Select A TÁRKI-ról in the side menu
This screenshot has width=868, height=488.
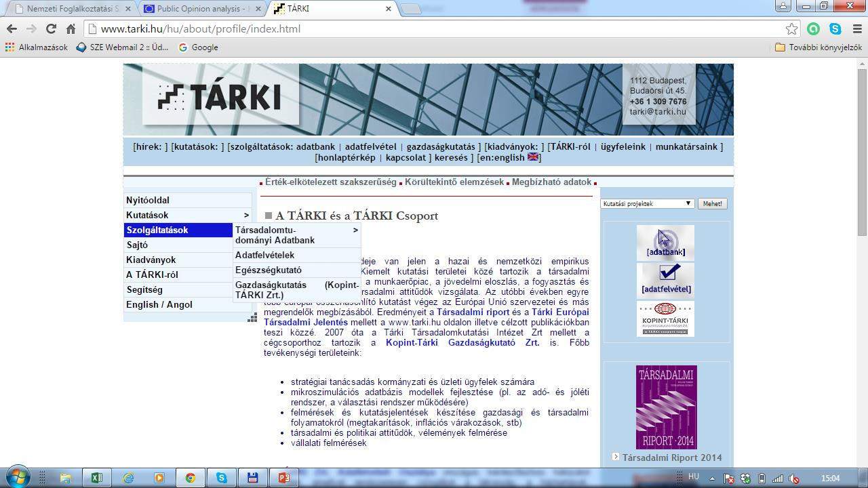point(178,274)
